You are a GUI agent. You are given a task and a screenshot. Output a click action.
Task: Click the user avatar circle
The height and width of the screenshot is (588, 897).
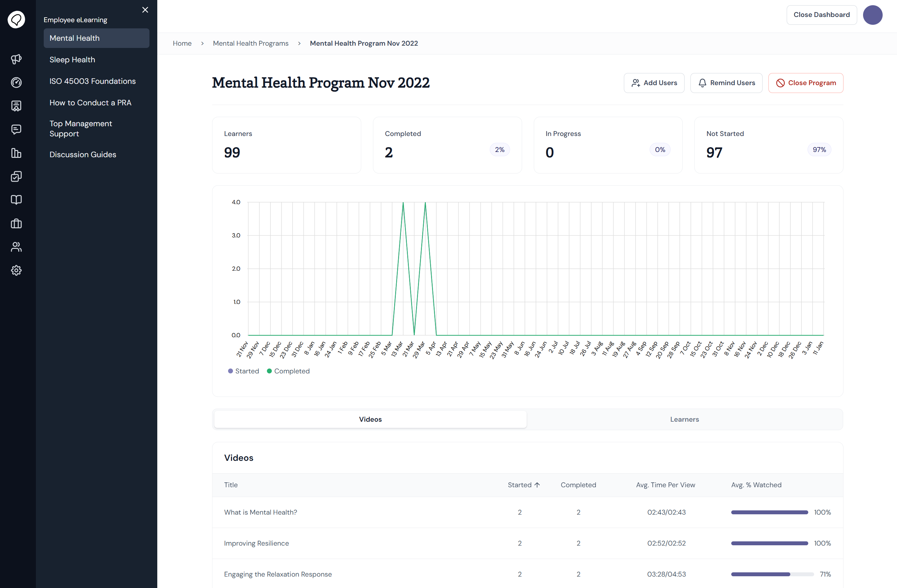[873, 15]
